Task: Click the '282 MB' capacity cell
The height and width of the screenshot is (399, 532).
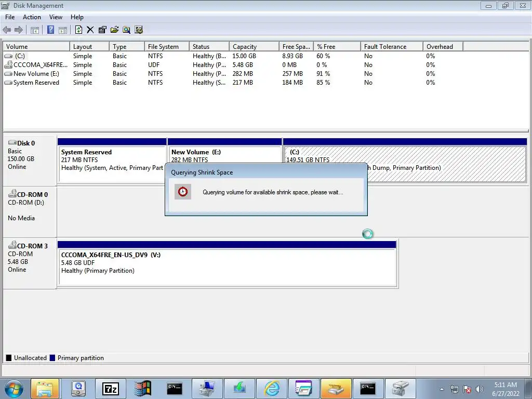Action: click(243, 74)
